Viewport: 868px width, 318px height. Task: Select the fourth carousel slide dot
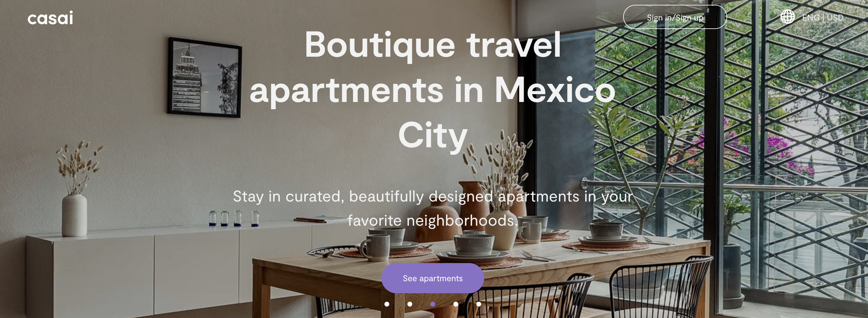pos(455,304)
